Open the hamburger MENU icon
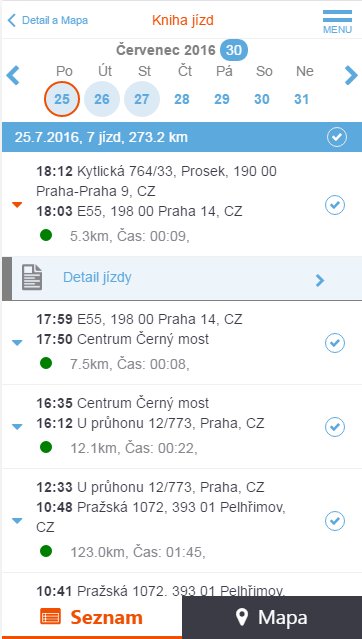Viewport: 362px width, 639px height. pyautogui.click(x=337, y=21)
